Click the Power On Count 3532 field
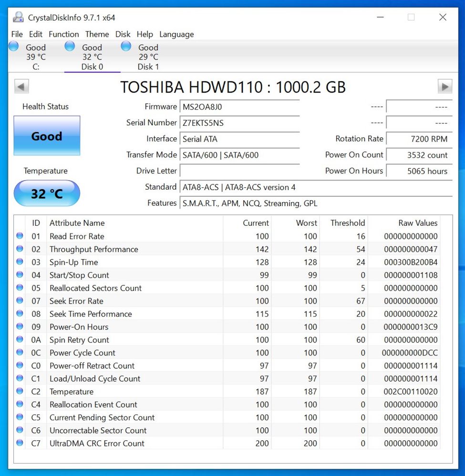Viewport: 465px width, 476px height. pos(419,155)
